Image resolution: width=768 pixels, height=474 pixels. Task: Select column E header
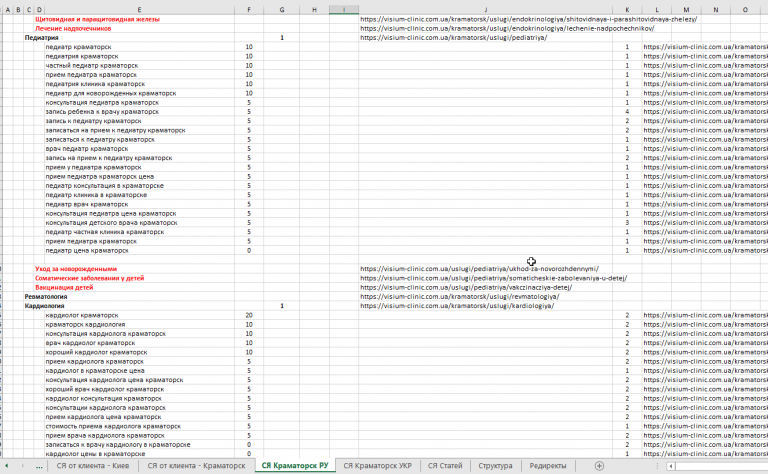(x=139, y=10)
